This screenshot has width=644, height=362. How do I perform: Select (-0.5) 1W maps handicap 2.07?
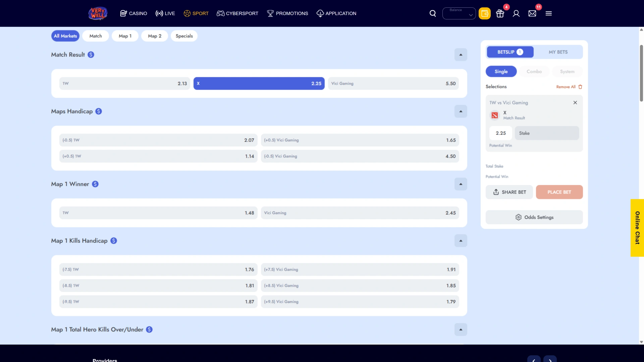[158, 140]
